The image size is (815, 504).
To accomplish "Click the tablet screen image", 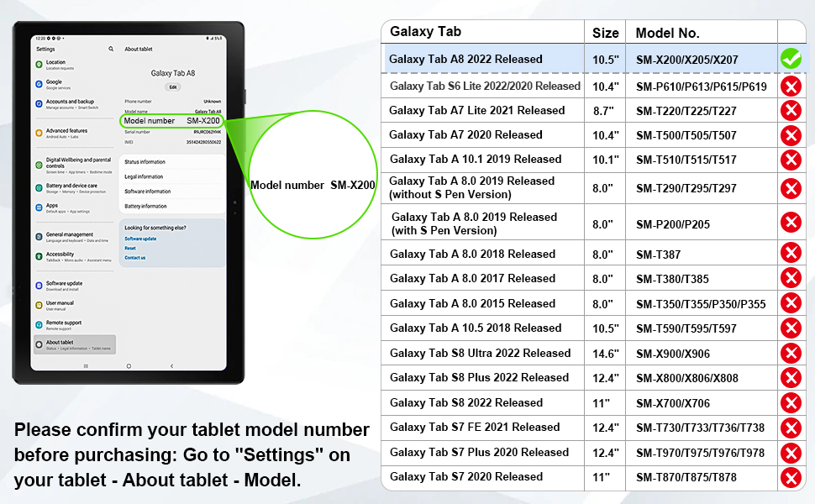I will point(129,202).
